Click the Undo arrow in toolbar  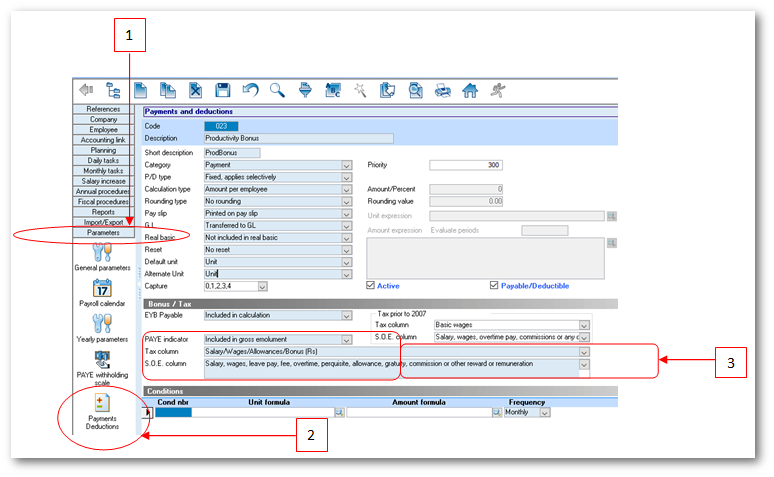point(250,90)
